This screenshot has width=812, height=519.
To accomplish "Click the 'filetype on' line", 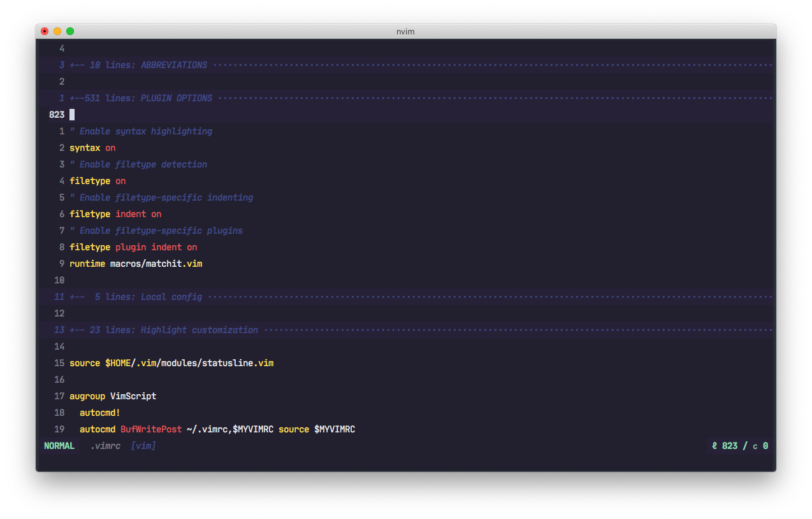I will click(x=98, y=181).
